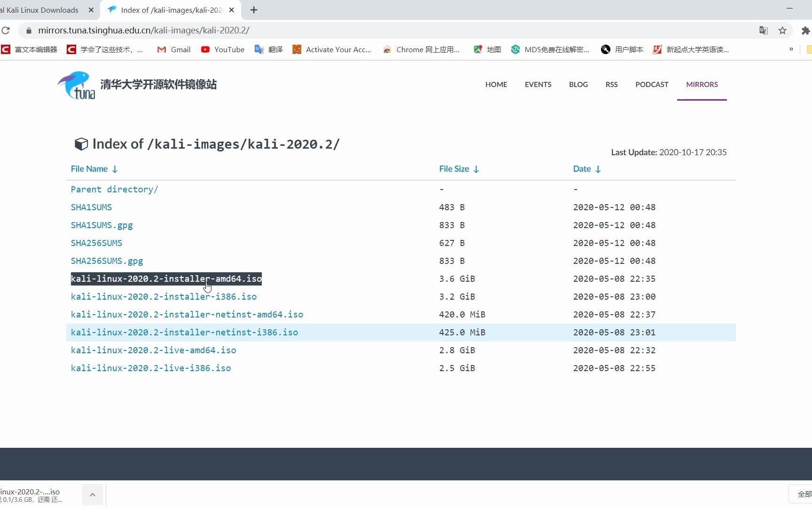Screen dimensions: 812x508
Task: Open EVENTS navigation item
Action: tap(538, 85)
